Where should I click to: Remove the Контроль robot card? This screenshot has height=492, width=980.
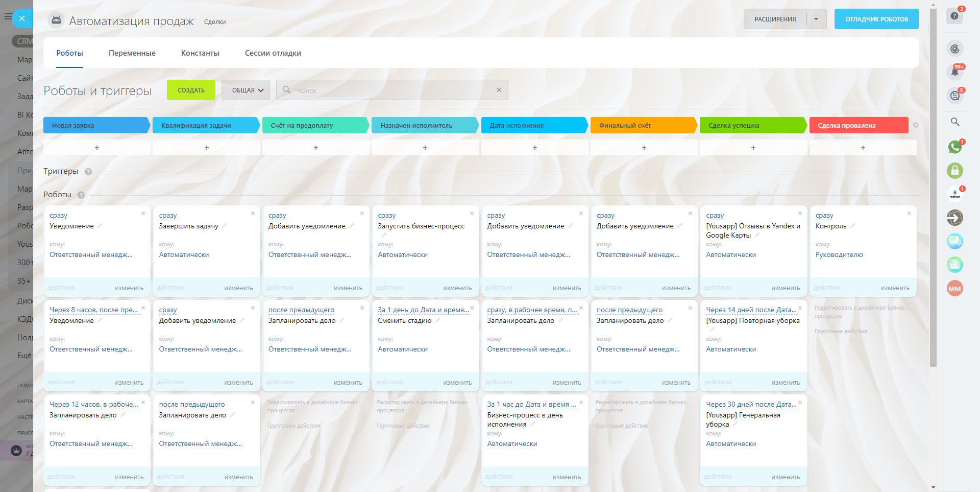(x=909, y=214)
